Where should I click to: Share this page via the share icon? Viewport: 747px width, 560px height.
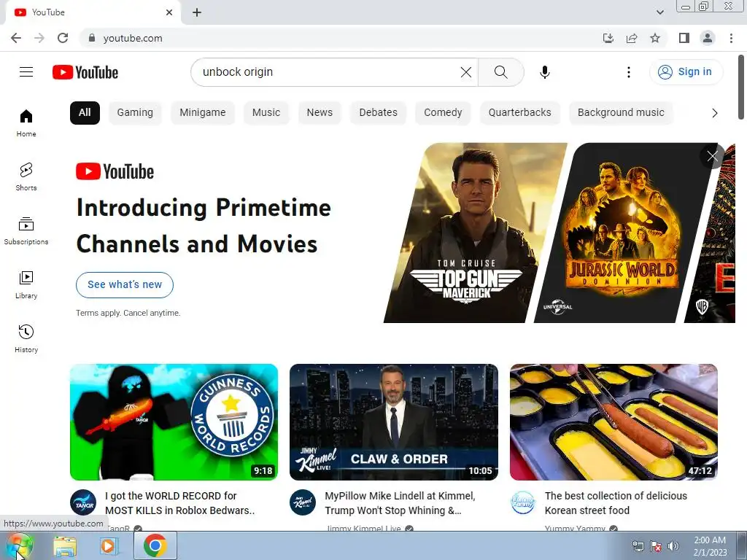tap(632, 38)
